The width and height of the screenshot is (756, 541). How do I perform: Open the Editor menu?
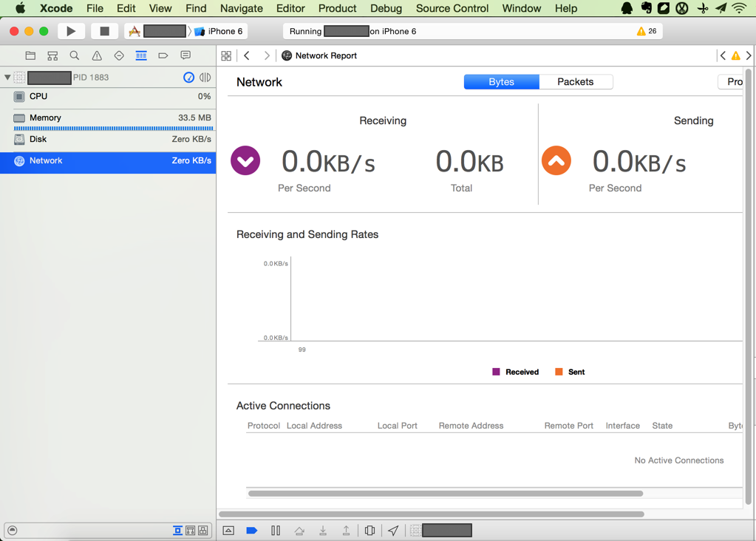coord(290,8)
